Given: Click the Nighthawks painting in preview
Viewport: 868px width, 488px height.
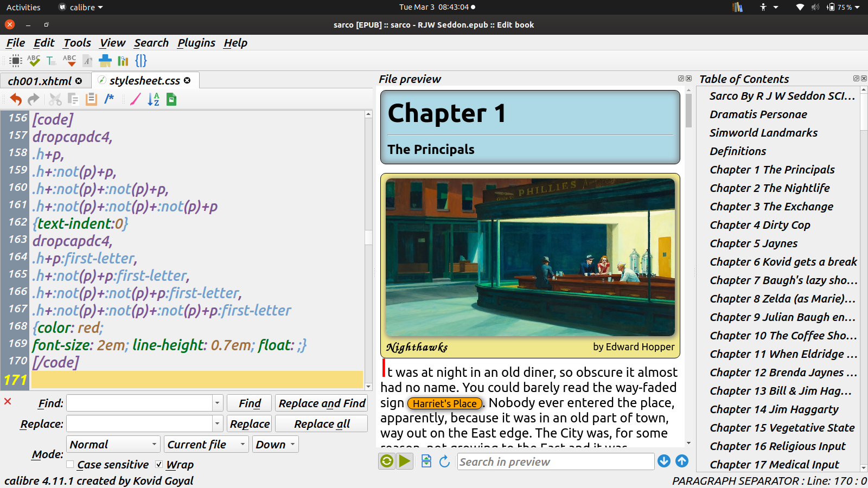Looking at the screenshot, I should [530, 257].
